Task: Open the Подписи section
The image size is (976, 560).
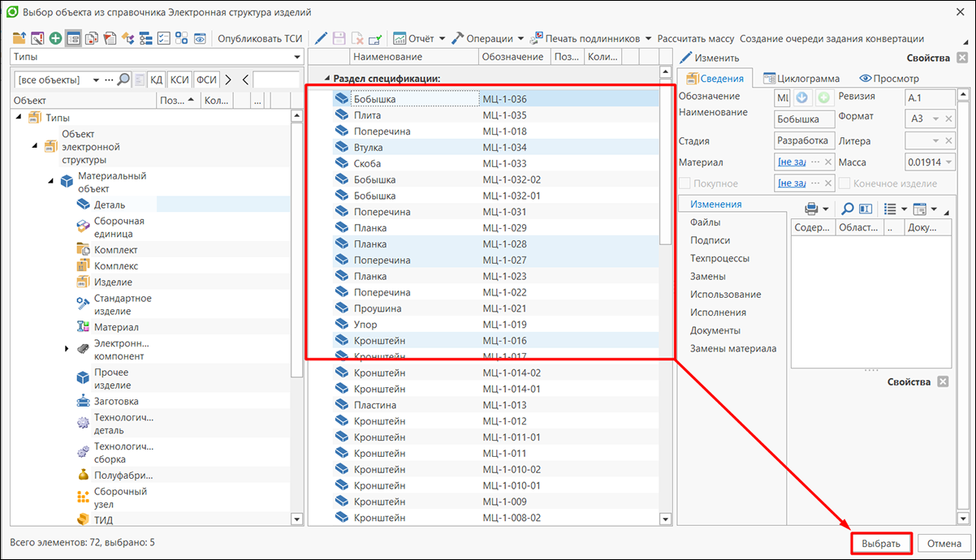Action: tap(710, 240)
